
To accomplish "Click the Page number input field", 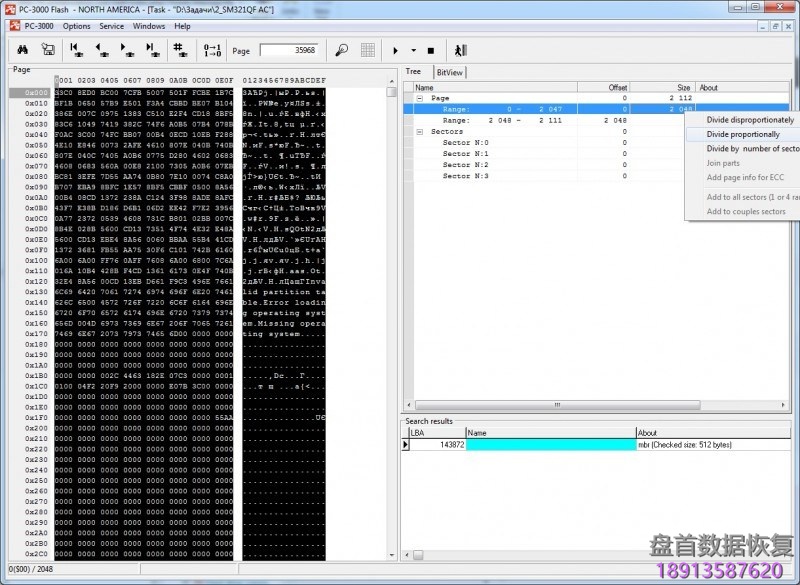I will point(289,50).
